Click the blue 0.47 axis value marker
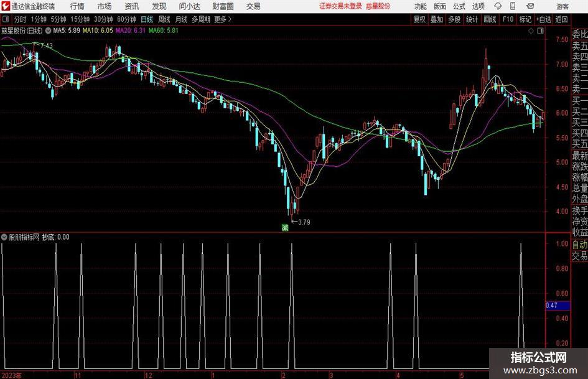588x379 pixels. click(558, 306)
